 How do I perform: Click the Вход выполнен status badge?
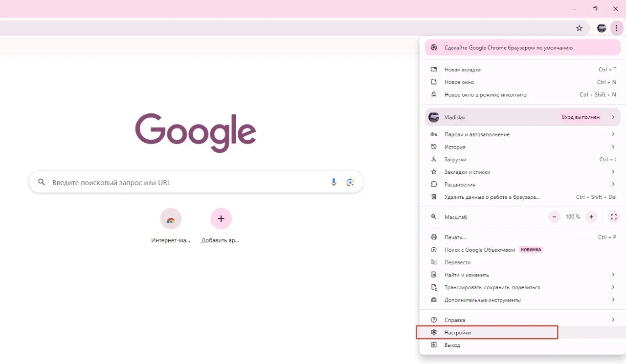coord(581,117)
